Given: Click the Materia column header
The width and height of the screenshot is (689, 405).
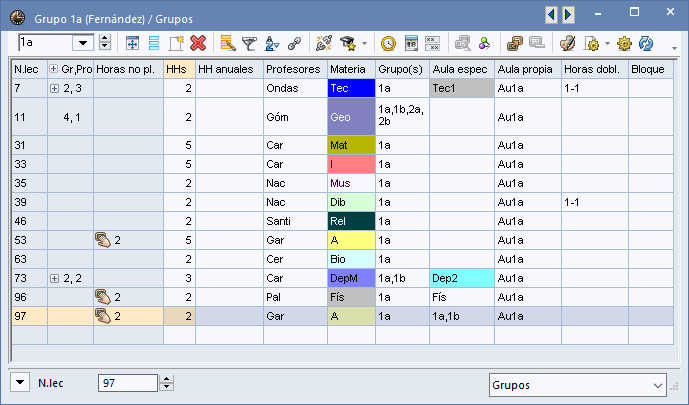Looking at the screenshot, I should click(351, 69).
